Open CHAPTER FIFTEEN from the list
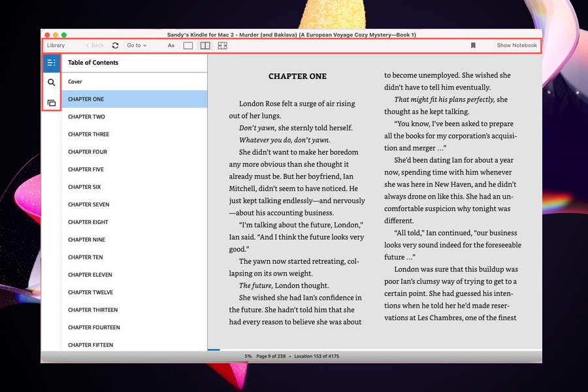Image resolution: width=588 pixels, height=392 pixels. point(90,345)
